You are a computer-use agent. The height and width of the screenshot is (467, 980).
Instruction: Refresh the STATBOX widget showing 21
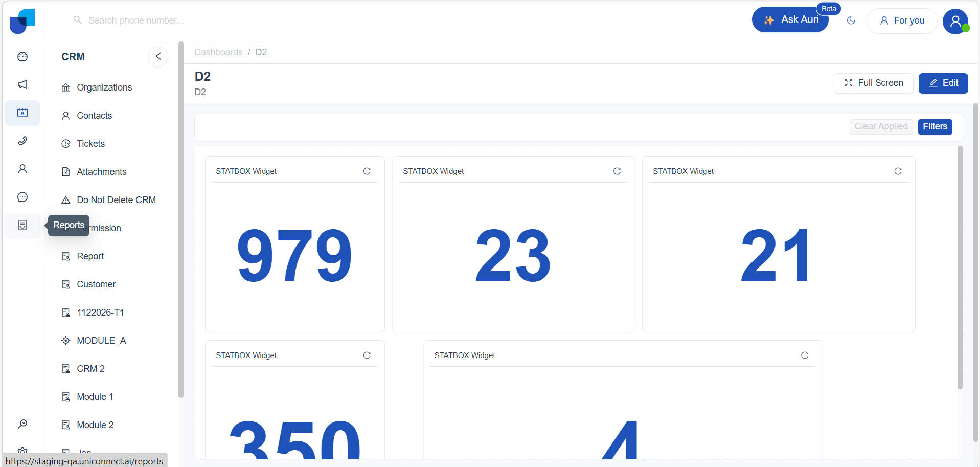click(897, 171)
